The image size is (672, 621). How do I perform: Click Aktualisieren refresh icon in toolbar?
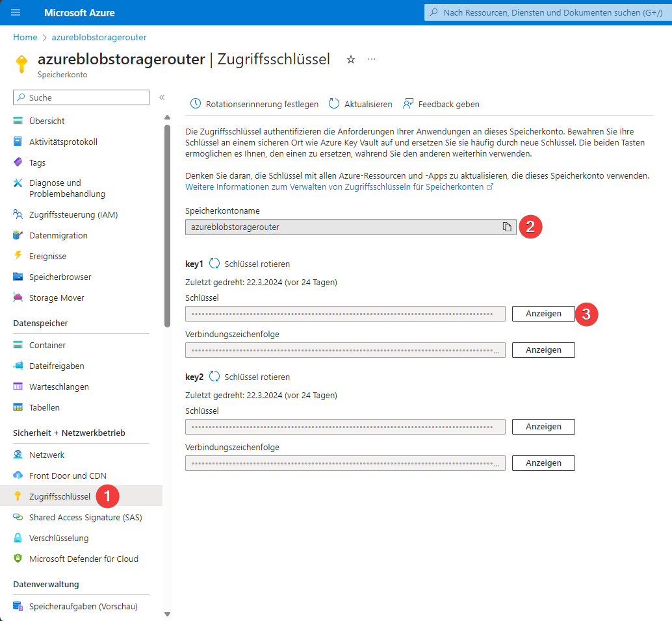[x=334, y=104]
